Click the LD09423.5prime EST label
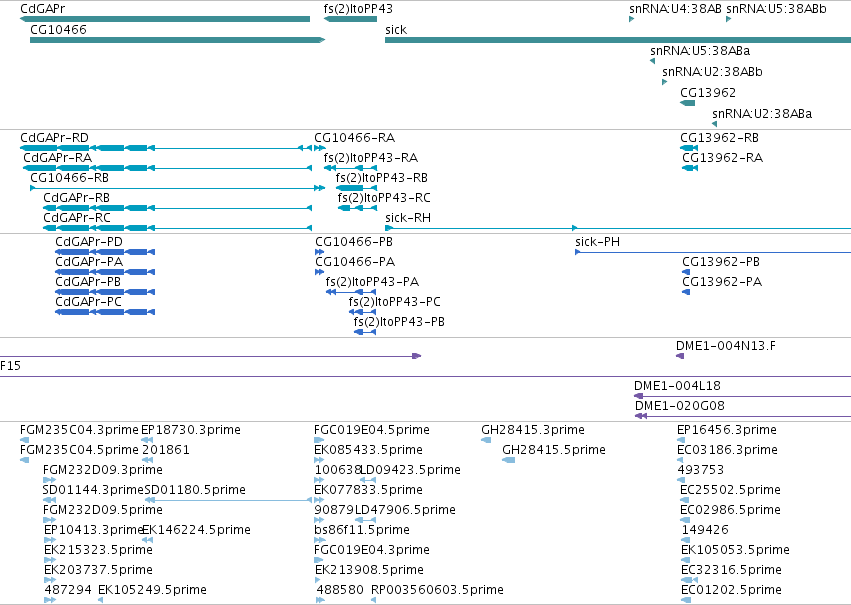The width and height of the screenshot is (851, 605). [410, 470]
